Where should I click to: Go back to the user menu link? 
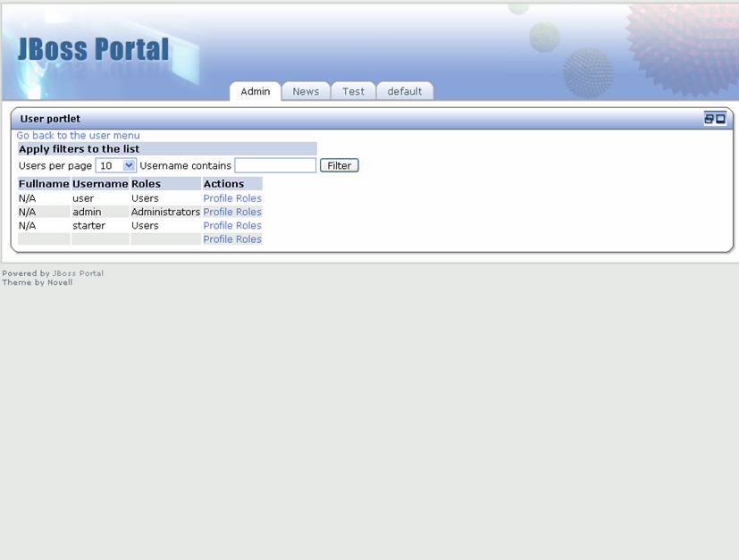tap(79, 135)
